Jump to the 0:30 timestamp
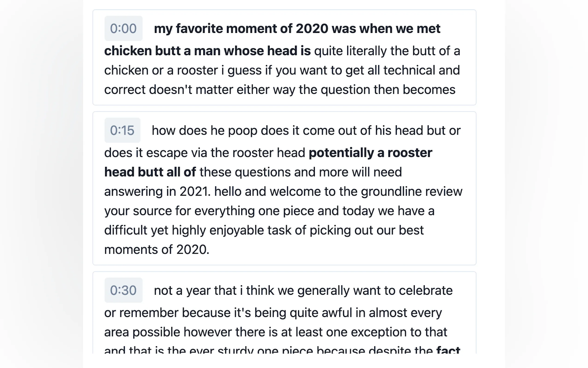Viewport: 588px width, 368px height. click(123, 290)
